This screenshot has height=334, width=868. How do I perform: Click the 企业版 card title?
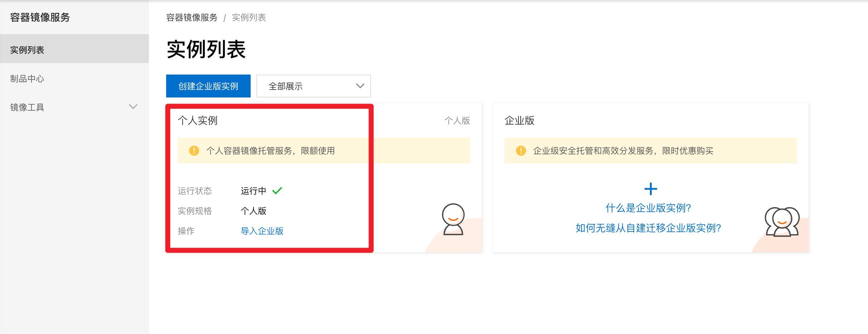[x=519, y=120]
